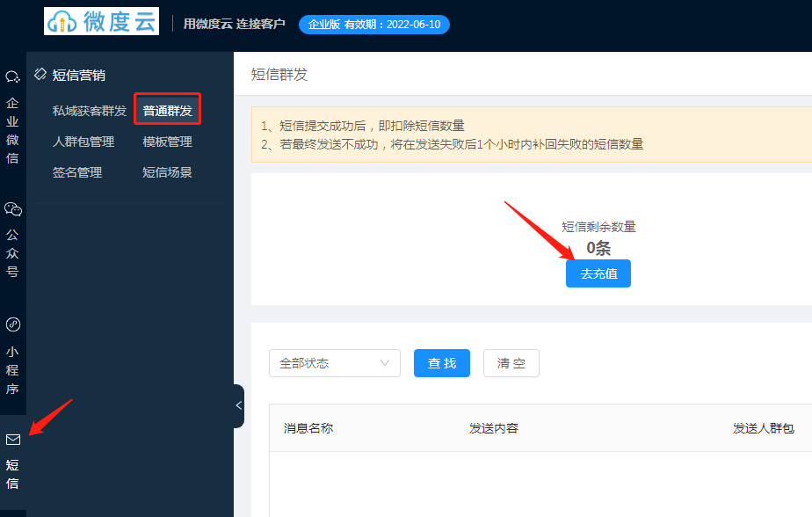The height and width of the screenshot is (517, 812).
Task: Click the 公众号 sidebar label
Action: [12, 253]
